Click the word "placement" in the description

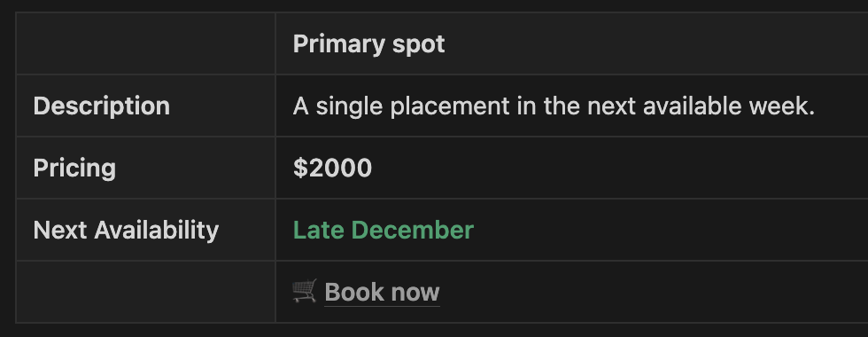tap(450, 107)
